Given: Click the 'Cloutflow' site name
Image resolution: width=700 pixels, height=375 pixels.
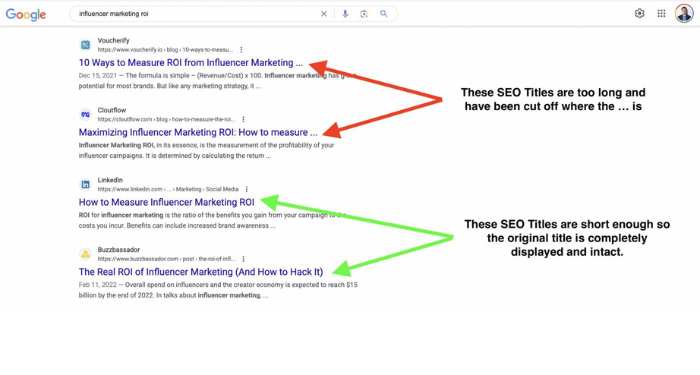Looking at the screenshot, I should [112, 110].
